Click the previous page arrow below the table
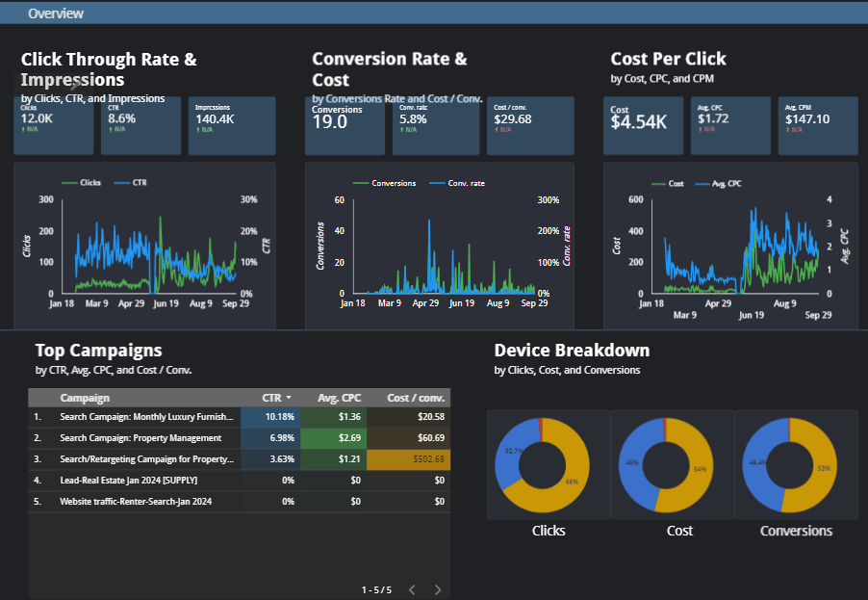The width and height of the screenshot is (868, 600). [412, 589]
